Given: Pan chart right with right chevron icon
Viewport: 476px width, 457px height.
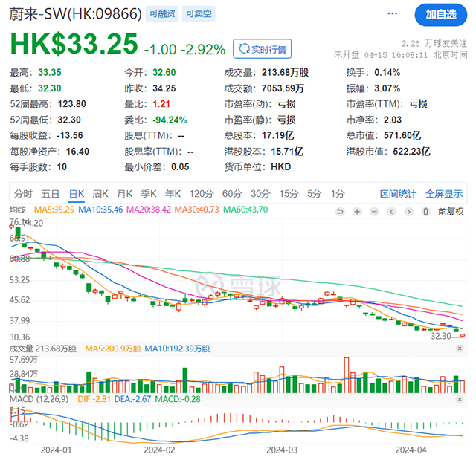Looking at the screenshot, I should click(x=408, y=211).
